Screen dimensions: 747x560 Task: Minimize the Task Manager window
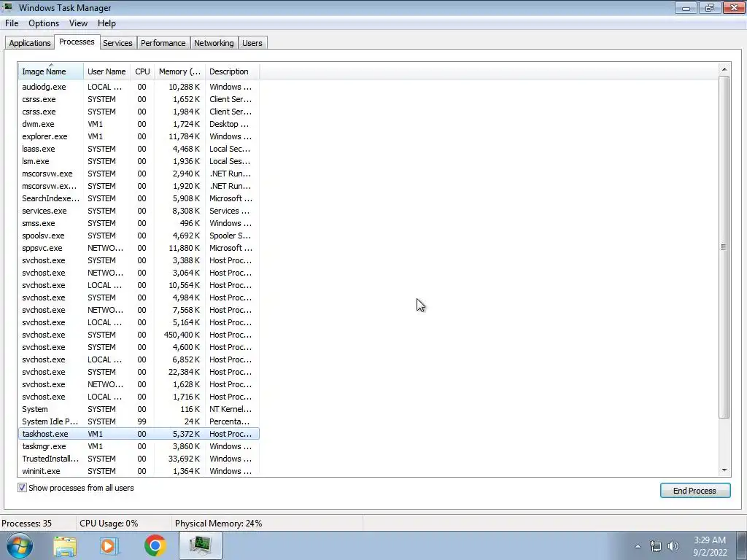(686, 7)
